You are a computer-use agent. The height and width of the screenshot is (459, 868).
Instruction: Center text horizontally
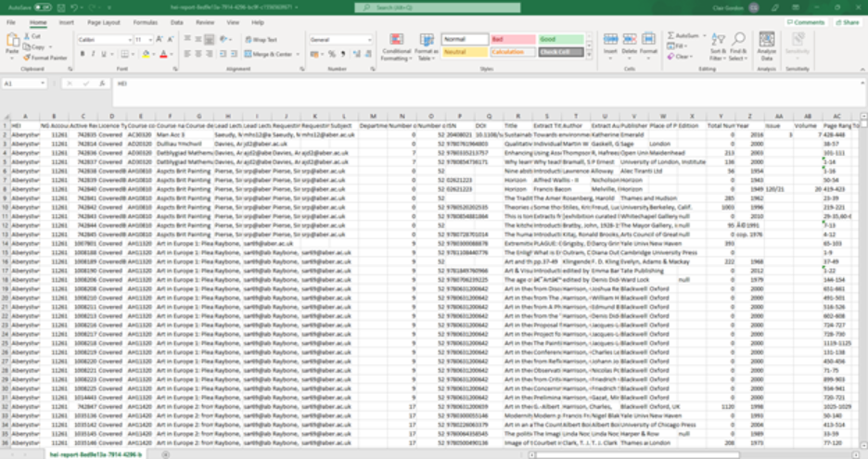[x=198, y=55]
